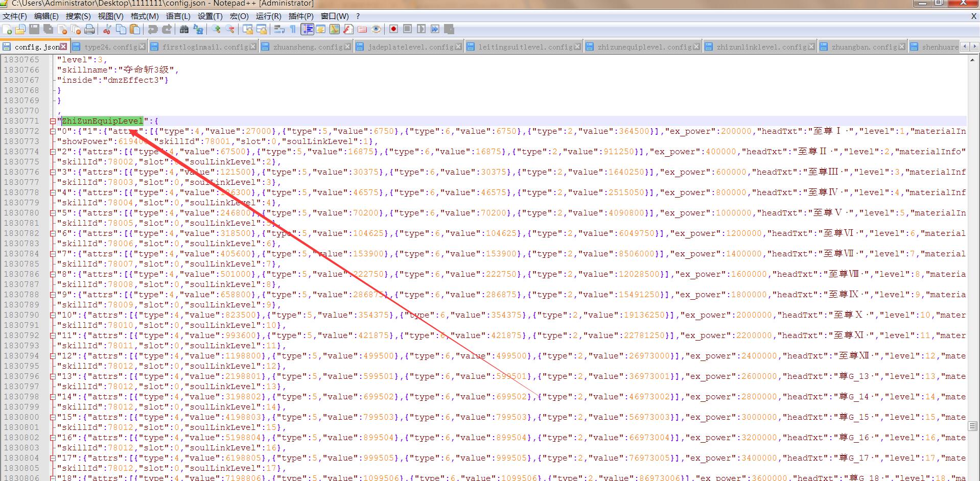Viewport: 980px width, 481px height.
Task: Click the New file toolbar icon
Action: 7,29
